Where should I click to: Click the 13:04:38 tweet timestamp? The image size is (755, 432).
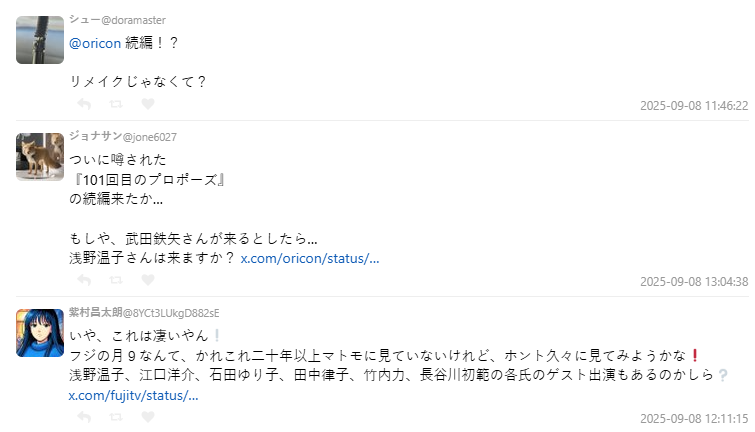pos(694,282)
